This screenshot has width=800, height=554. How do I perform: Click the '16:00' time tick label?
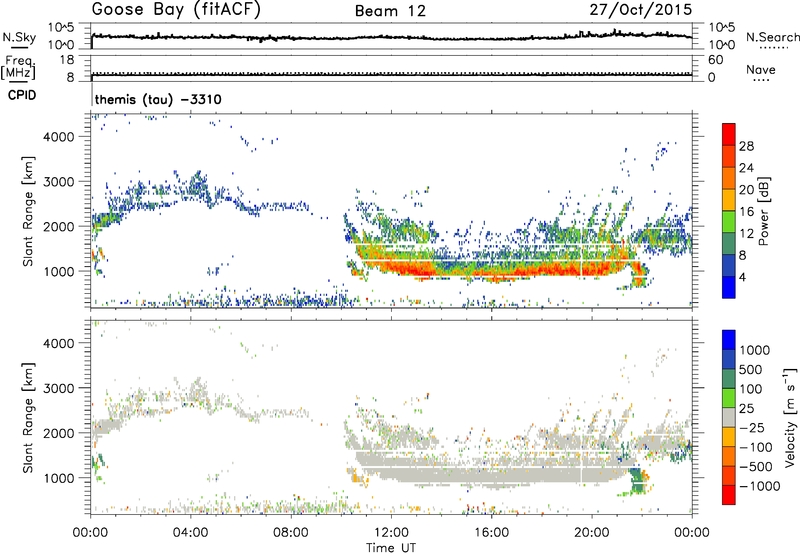491,533
